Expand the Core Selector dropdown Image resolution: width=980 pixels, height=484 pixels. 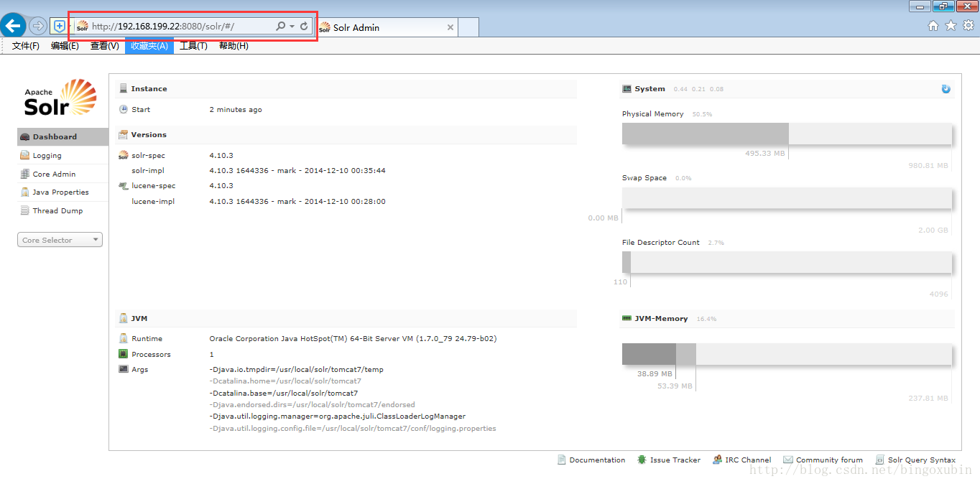(x=60, y=240)
